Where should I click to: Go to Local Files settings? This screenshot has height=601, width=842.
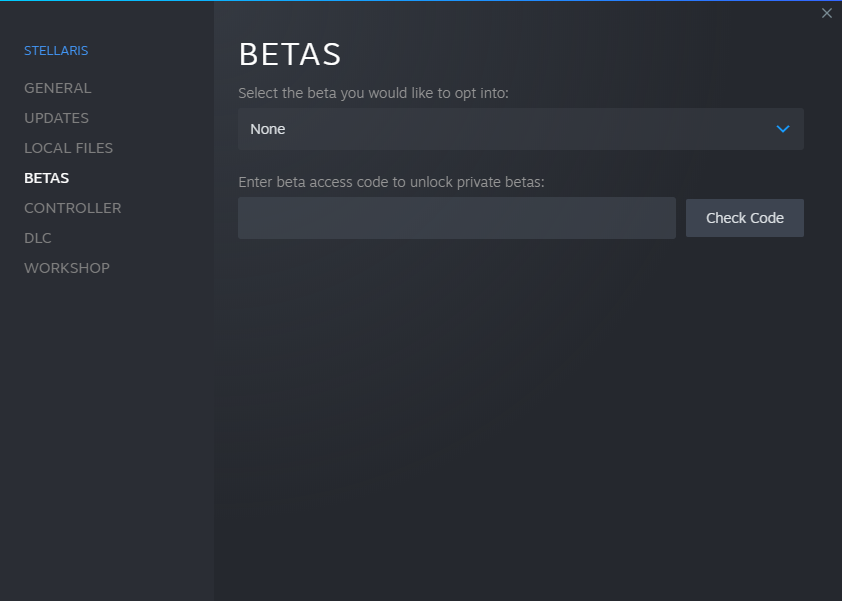click(68, 148)
